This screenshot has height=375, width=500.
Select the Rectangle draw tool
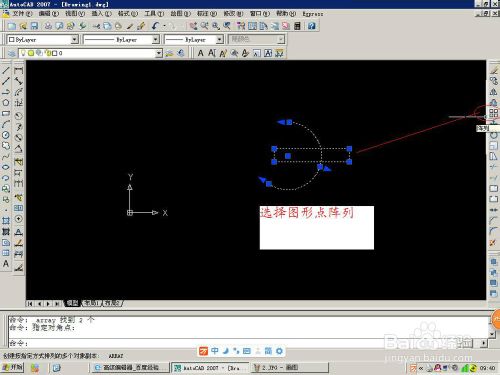[x=6, y=113]
